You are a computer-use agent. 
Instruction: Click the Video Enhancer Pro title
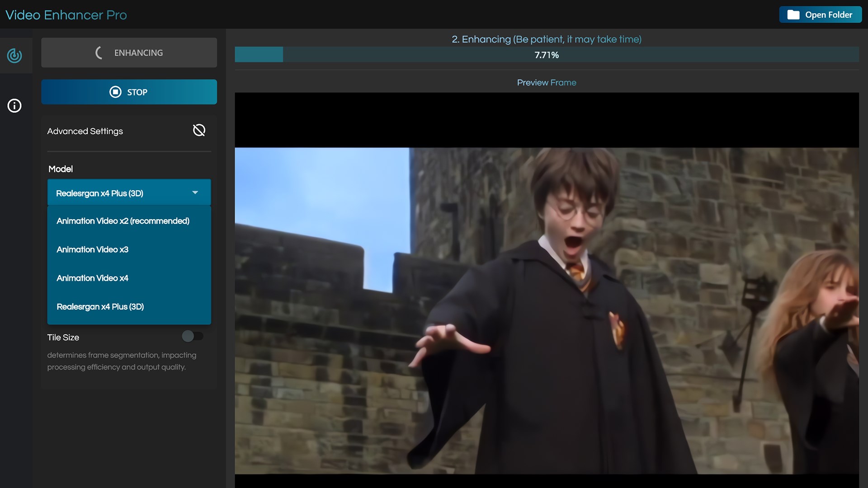pos(66,15)
